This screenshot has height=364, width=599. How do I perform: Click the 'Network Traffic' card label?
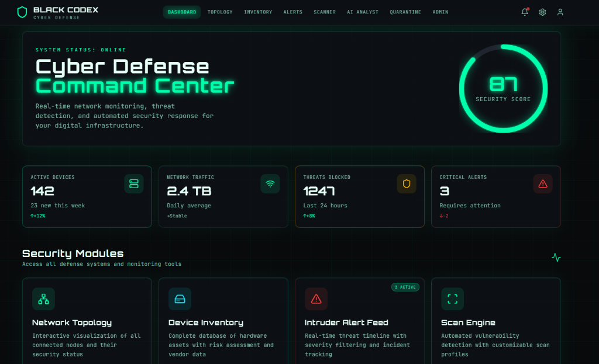click(x=190, y=178)
